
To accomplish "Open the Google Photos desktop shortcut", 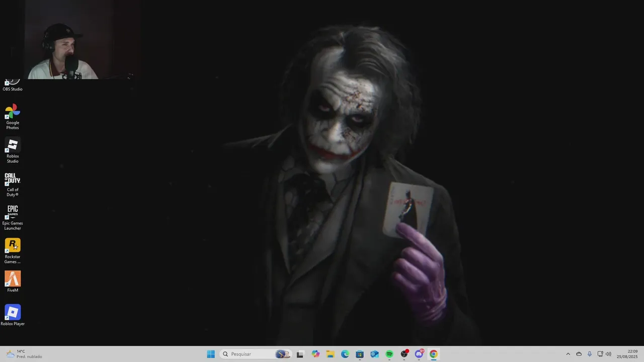I will tap(13, 117).
